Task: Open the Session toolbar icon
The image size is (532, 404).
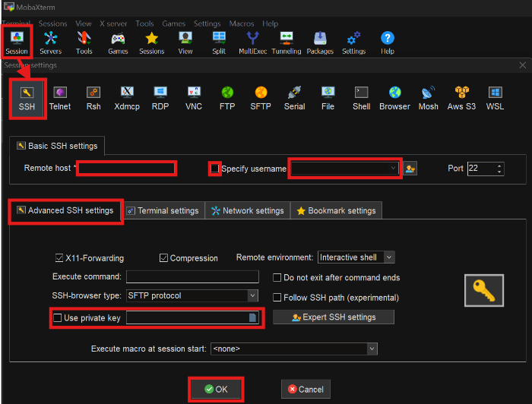Action: click(17, 43)
